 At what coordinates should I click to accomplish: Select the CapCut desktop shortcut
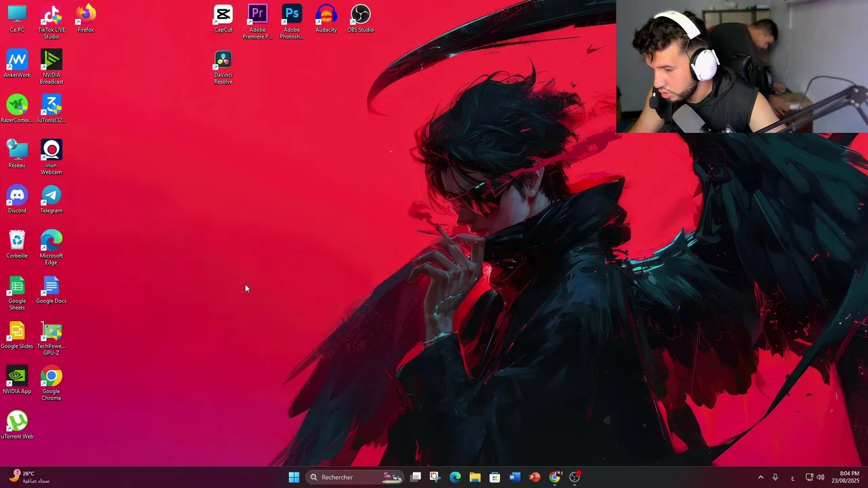(x=223, y=18)
